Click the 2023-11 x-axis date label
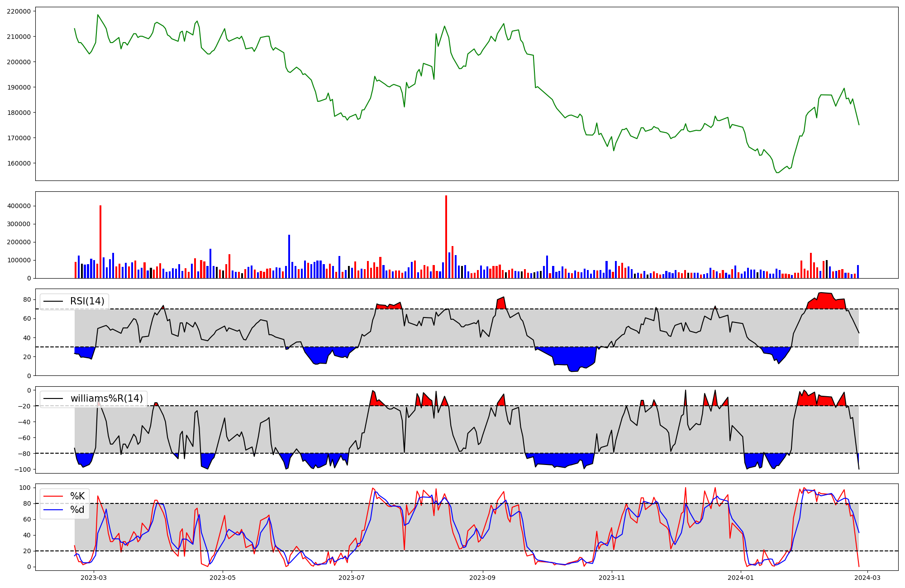The width and height of the screenshot is (905, 588). tap(611, 578)
